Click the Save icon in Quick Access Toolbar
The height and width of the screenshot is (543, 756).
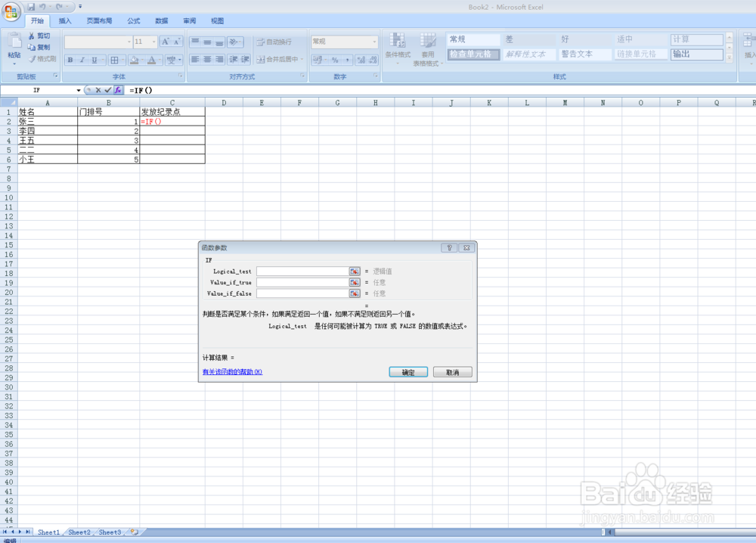(31, 7)
